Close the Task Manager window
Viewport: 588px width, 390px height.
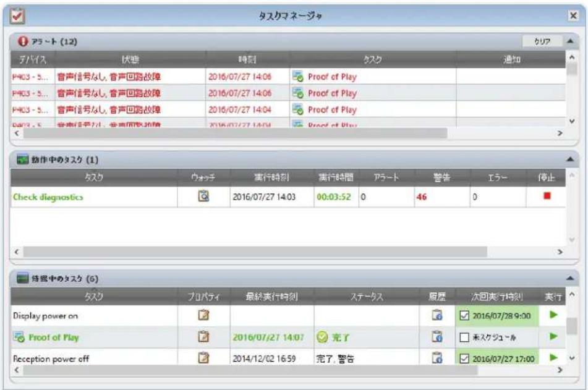[573, 15]
